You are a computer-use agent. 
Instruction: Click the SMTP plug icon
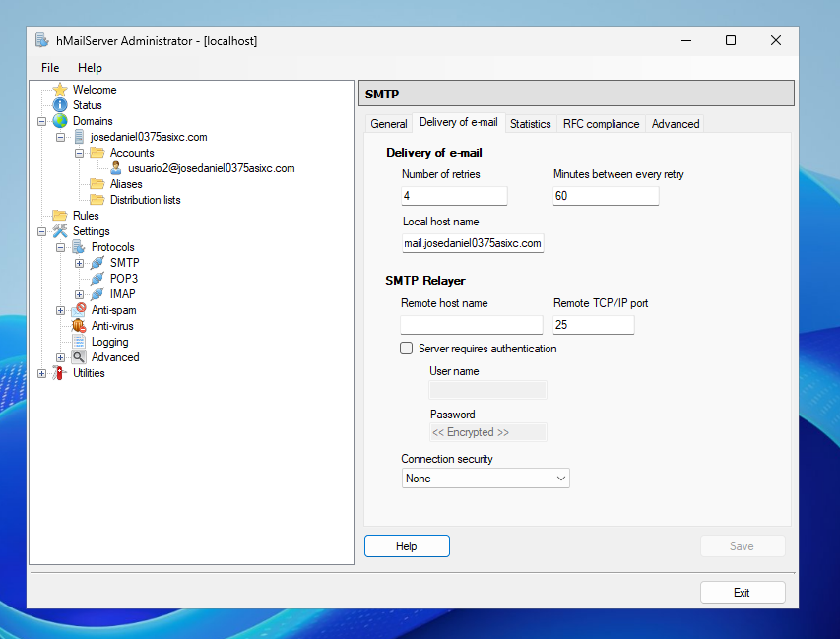pos(97,263)
